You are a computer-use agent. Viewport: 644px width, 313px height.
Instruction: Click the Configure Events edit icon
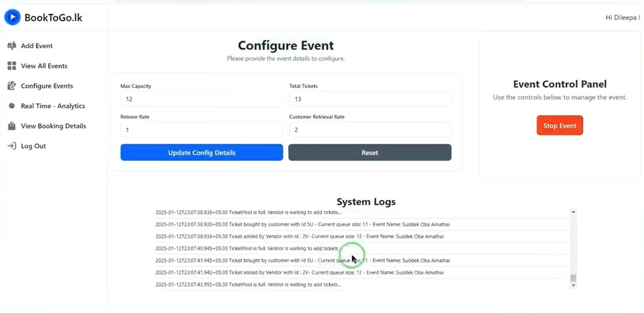tap(12, 86)
